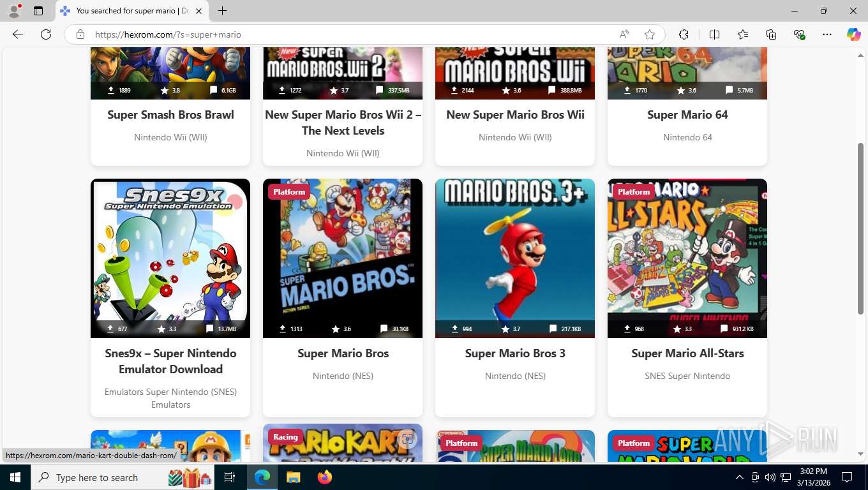Refresh the hexrom page
The image size is (868, 490).
[x=46, y=34]
